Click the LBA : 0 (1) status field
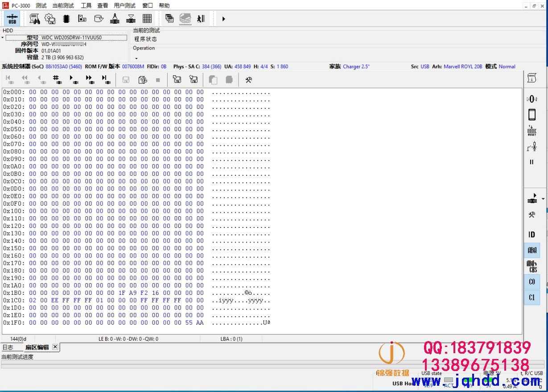This screenshot has height=392, width=548. 231,339
